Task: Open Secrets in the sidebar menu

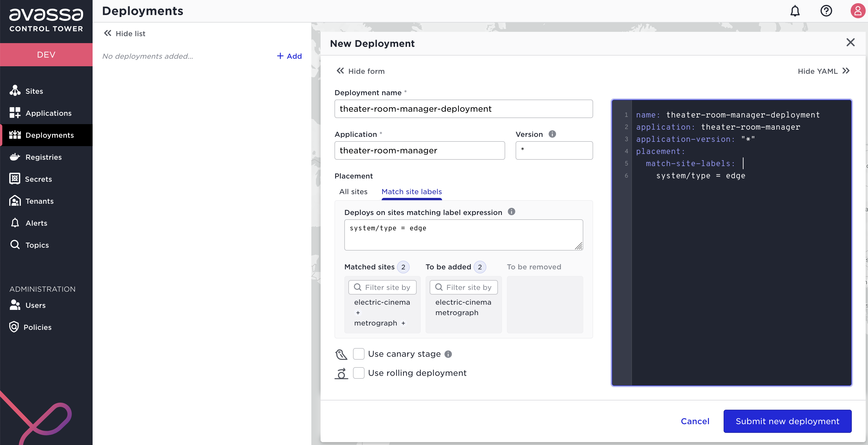Action: 46,179
